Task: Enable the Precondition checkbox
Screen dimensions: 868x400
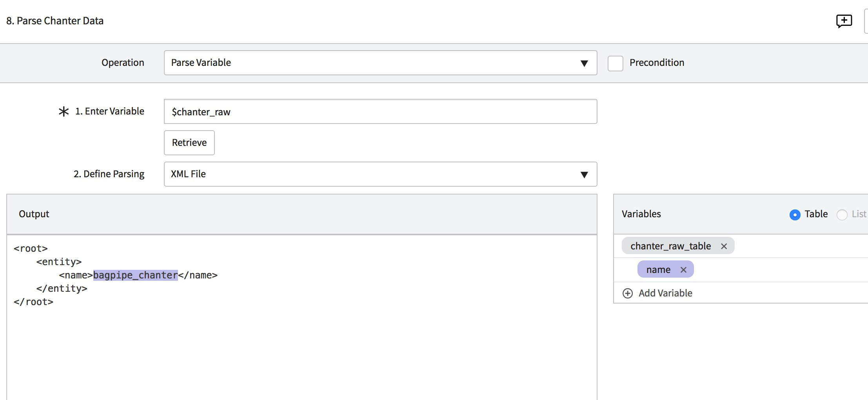Action: tap(615, 63)
